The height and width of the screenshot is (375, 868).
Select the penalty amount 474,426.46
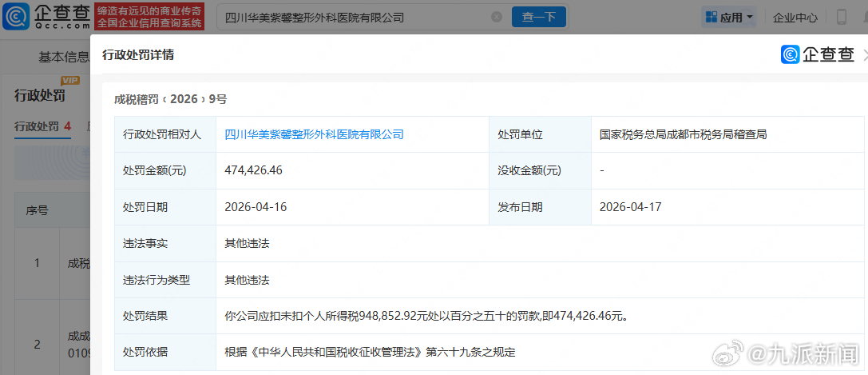coord(254,170)
